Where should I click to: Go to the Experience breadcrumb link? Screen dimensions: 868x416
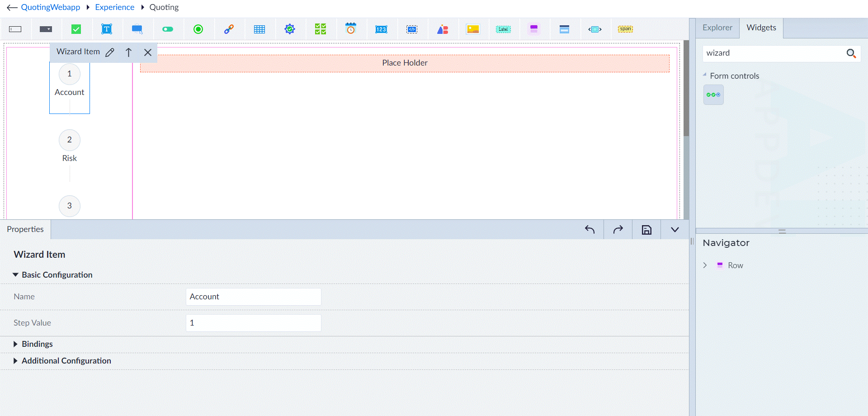(115, 7)
